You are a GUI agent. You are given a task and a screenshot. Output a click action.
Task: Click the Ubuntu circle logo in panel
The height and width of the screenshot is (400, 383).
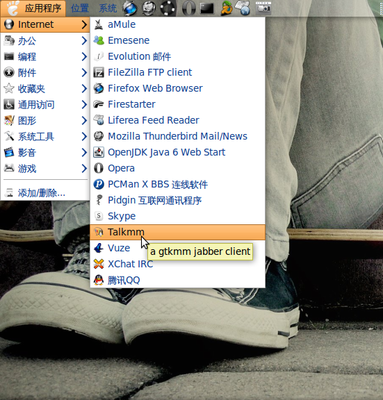pos(168,8)
